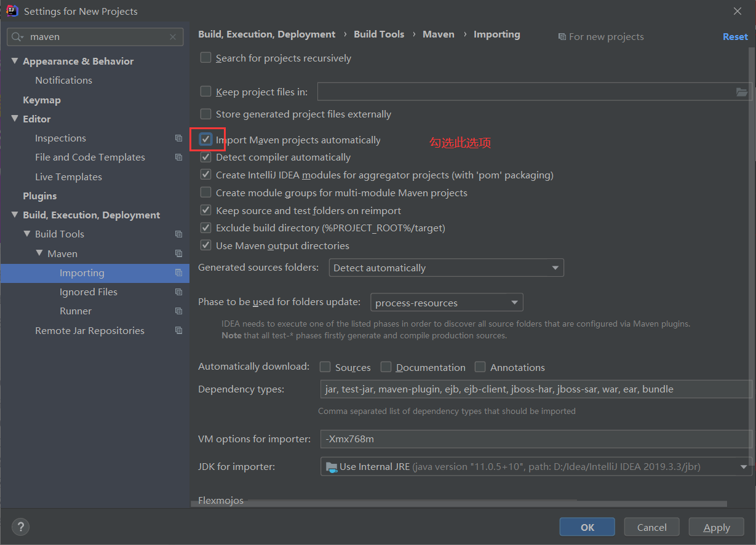
Task: Open Generated sources folders dropdown
Action: 447,268
